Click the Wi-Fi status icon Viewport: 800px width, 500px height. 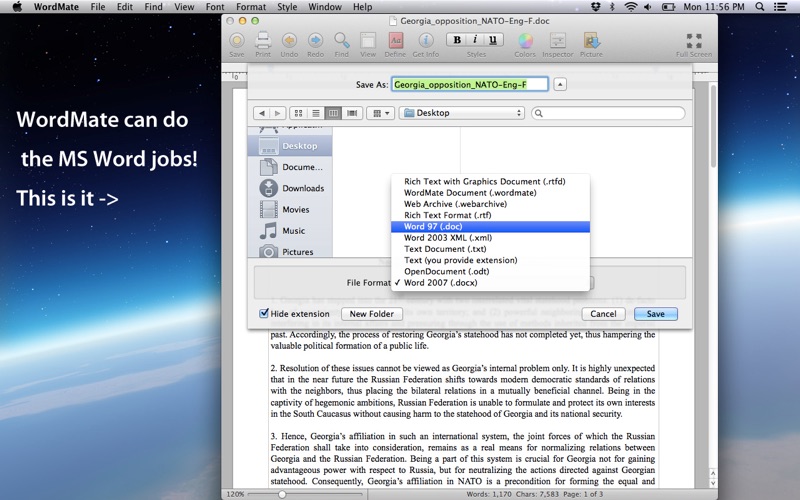coord(631,7)
